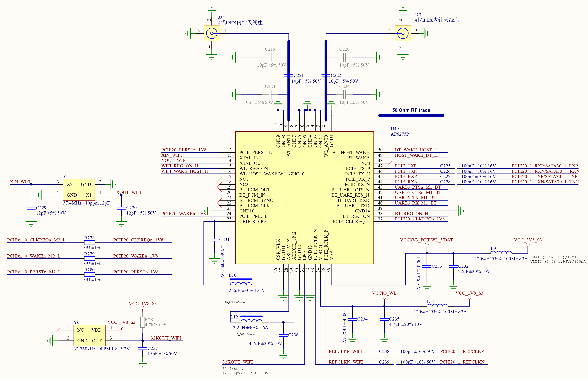The height and width of the screenshot is (380, 588).
Task: Select capacitor C220 symbol
Action: click(x=344, y=57)
